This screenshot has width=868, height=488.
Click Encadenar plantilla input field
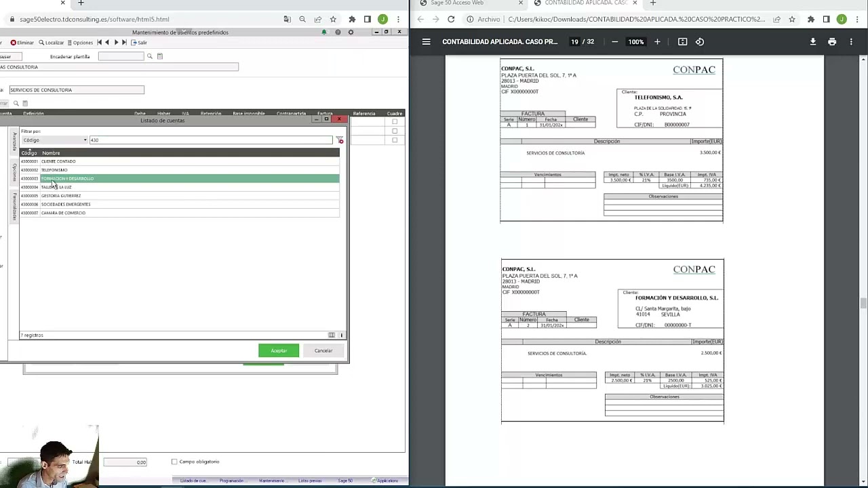pyautogui.click(x=121, y=56)
